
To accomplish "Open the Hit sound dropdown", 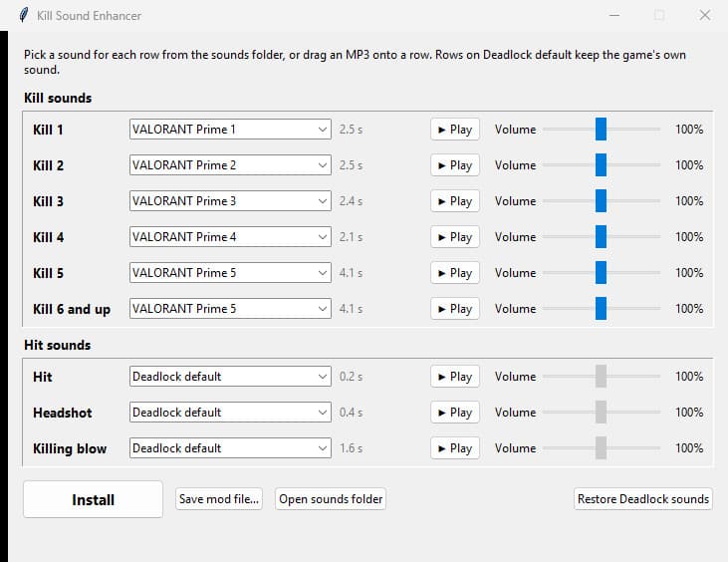I will 230,377.
